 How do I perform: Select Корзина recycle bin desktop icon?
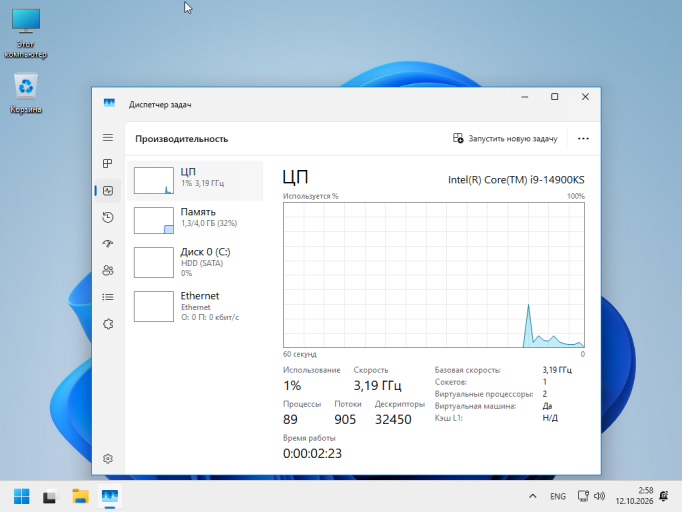tap(26, 94)
